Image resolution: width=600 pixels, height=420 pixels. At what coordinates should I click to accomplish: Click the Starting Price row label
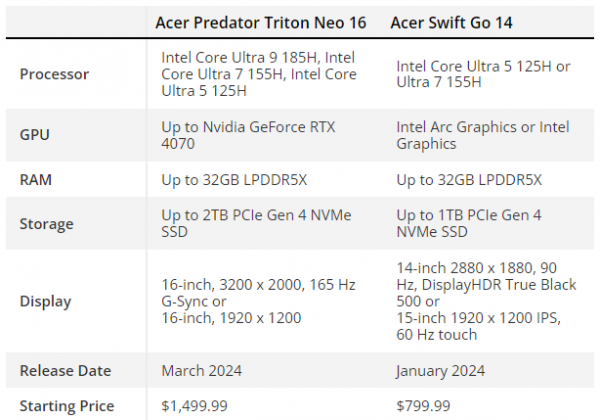[x=67, y=405]
